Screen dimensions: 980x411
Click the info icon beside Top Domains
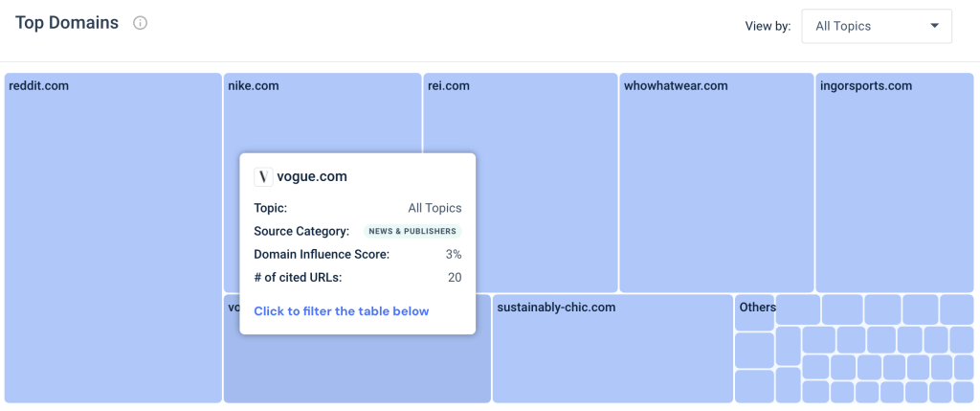click(x=141, y=23)
